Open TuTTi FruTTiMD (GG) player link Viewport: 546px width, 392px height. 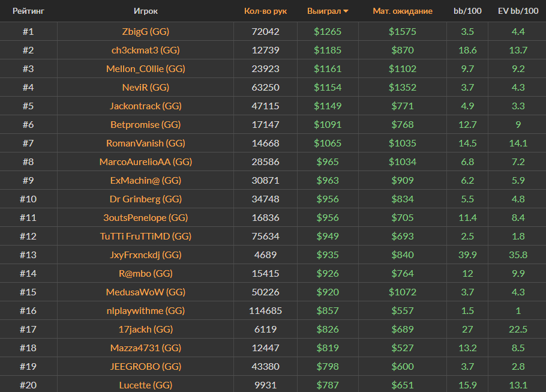click(146, 236)
